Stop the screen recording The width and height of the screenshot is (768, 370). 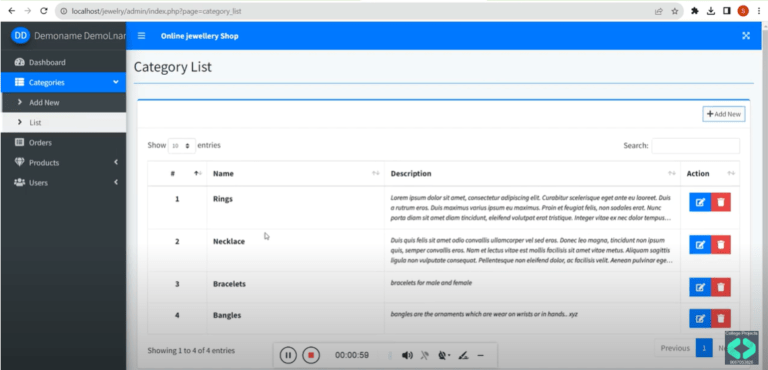coord(311,355)
